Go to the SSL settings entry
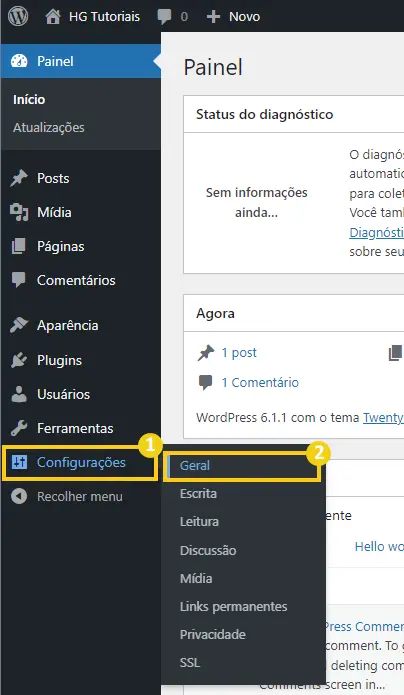 pos(190,663)
